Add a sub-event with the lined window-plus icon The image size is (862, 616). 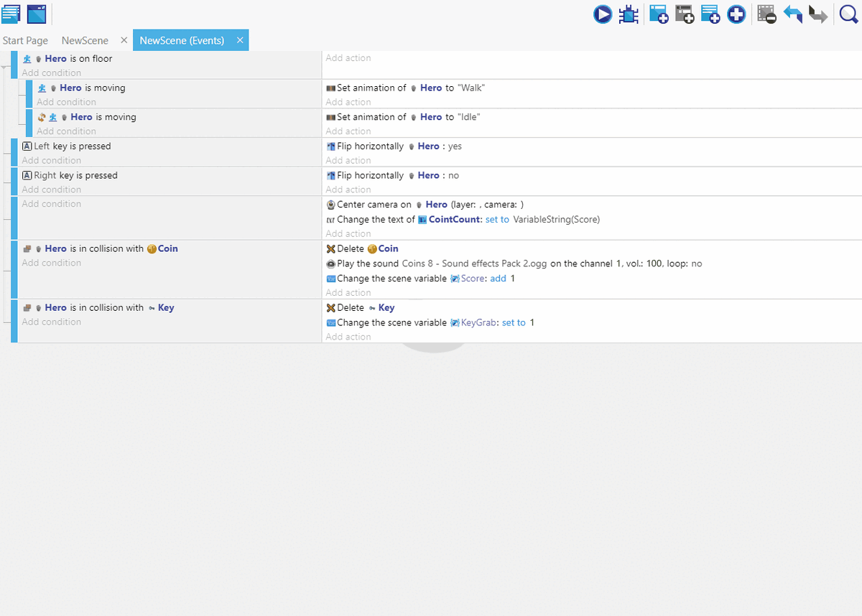[710, 14]
